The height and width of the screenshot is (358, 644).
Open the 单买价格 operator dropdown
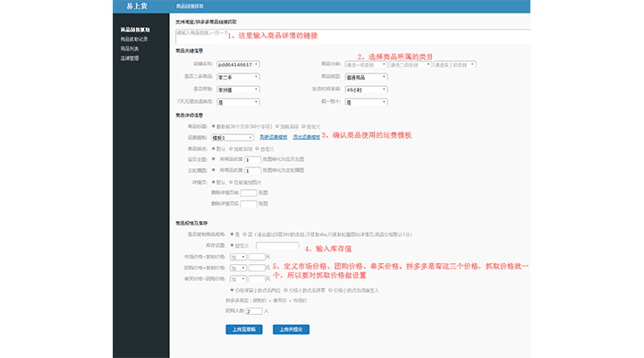coord(238,279)
